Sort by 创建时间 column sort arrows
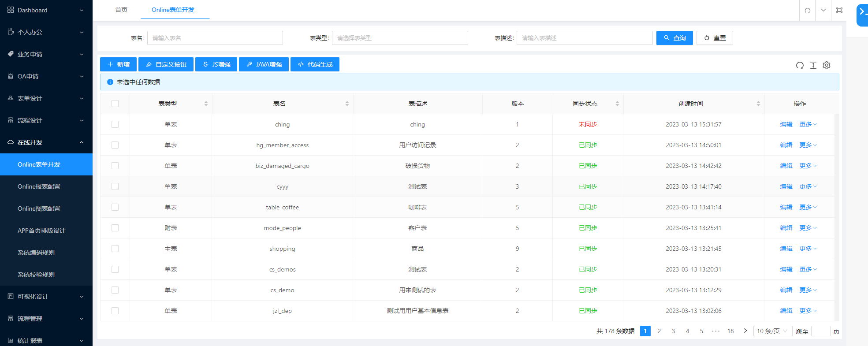Viewport: 868px width, 346px height. [x=758, y=104]
